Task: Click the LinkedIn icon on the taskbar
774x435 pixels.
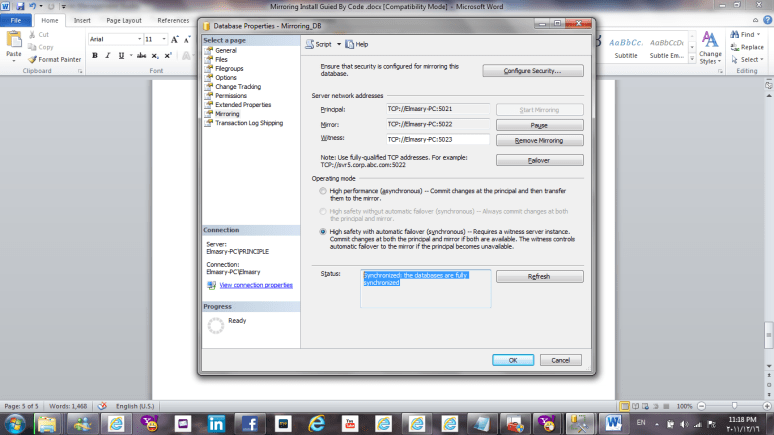Action: point(216,424)
